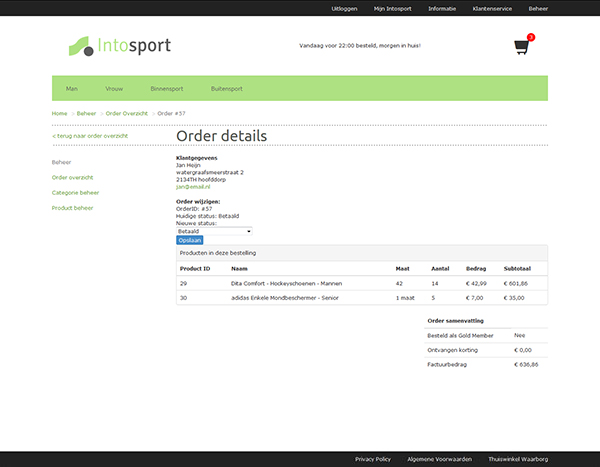The height and width of the screenshot is (467, 600).
Task: Click the Informatie top bar link
Action: [442, 8]
